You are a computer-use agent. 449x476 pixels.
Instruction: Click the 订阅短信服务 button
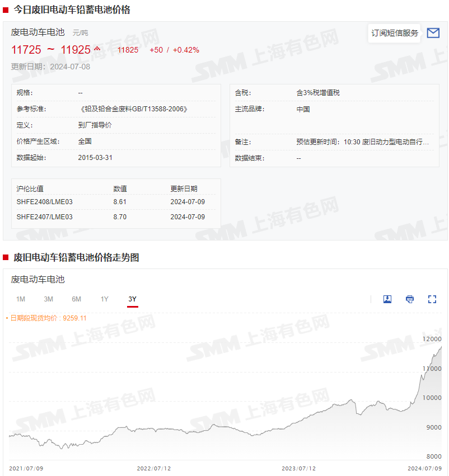click(394, 33)
